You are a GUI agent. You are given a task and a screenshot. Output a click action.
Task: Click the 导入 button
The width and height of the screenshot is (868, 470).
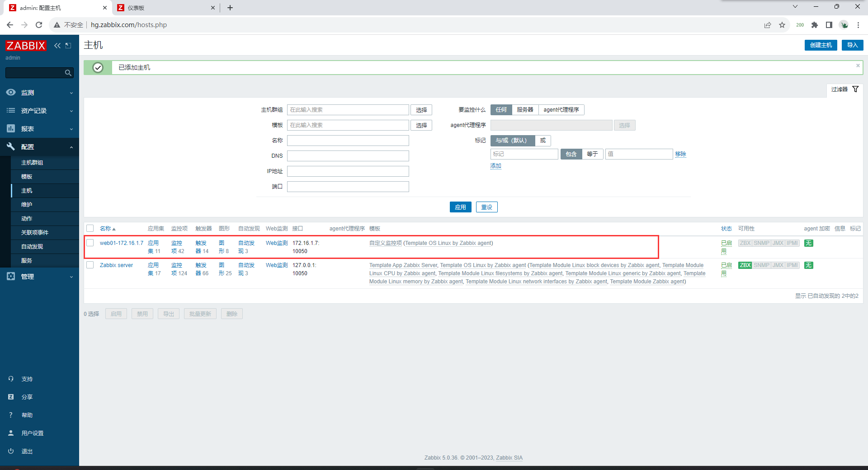852,45
